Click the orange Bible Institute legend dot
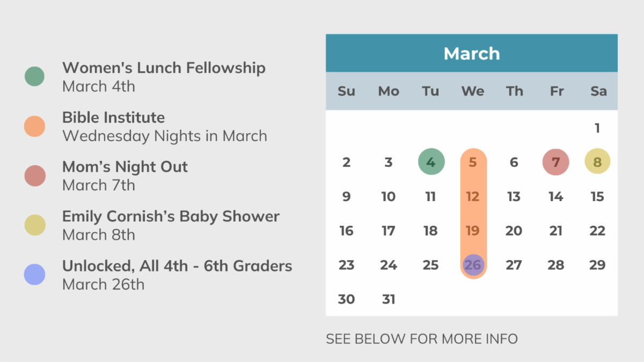 coord(34,126)
